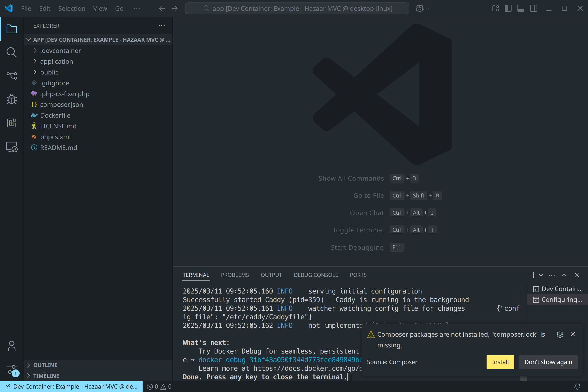The height and width of the screenshot is (392, 588).
Task: Toggle the Primary Side Bar visibility
Action: (x=508, y=8)
